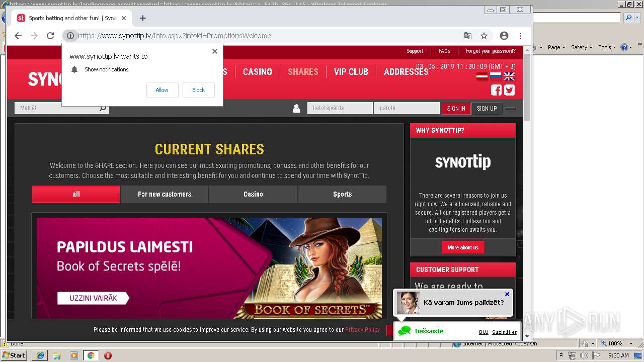Open the SHARES menu item
This screenshot has width=644, height=362.
pos(303,72)
